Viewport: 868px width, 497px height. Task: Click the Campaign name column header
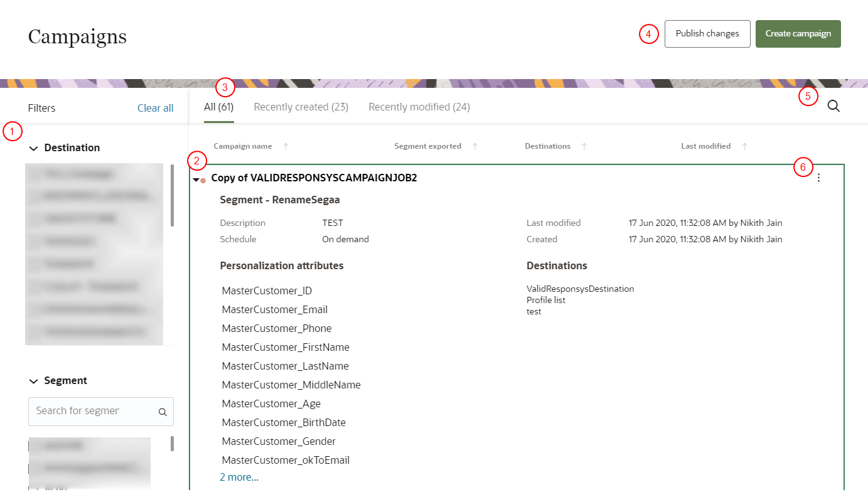pyautogui.click(x=243, y=146)
